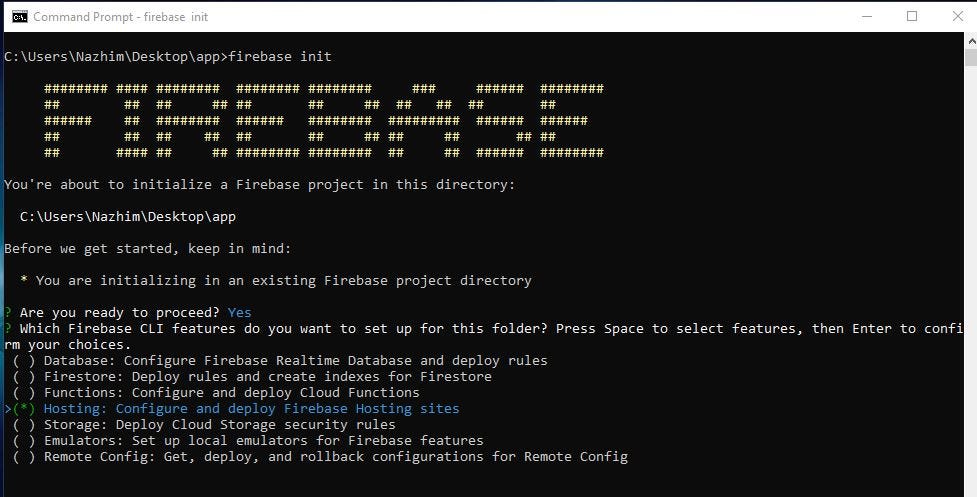Toggle the Remote Config feature checkbox

(24, 457)
